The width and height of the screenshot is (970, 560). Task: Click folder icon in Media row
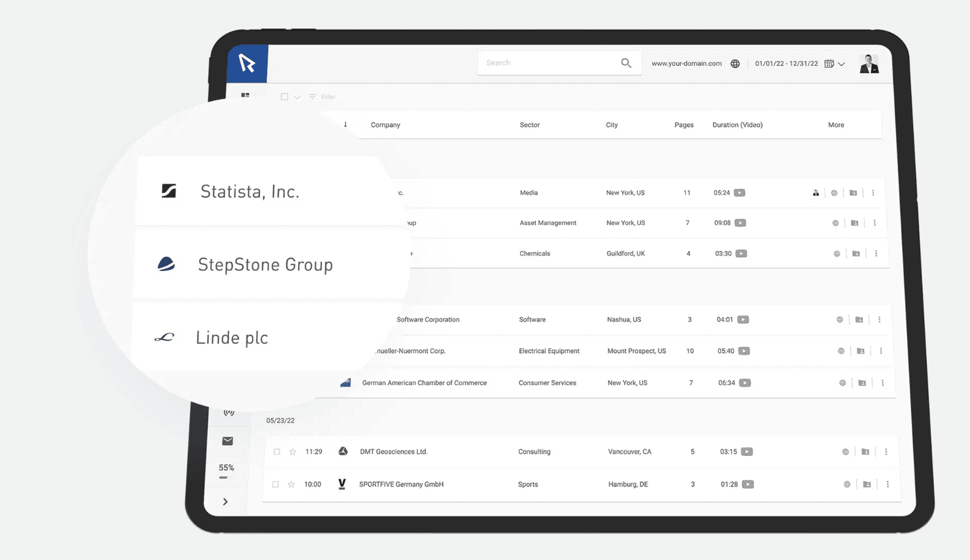tap(853, 193)
